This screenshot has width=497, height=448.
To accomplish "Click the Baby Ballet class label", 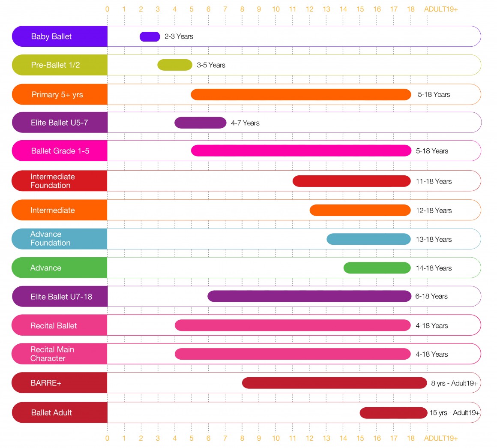I will [x=51, y=36].
